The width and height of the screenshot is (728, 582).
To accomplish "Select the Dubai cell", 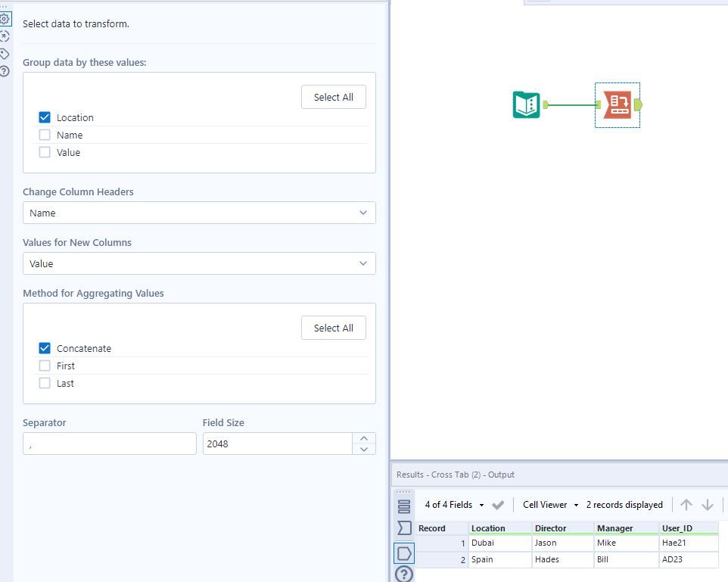I will [500, 543].
